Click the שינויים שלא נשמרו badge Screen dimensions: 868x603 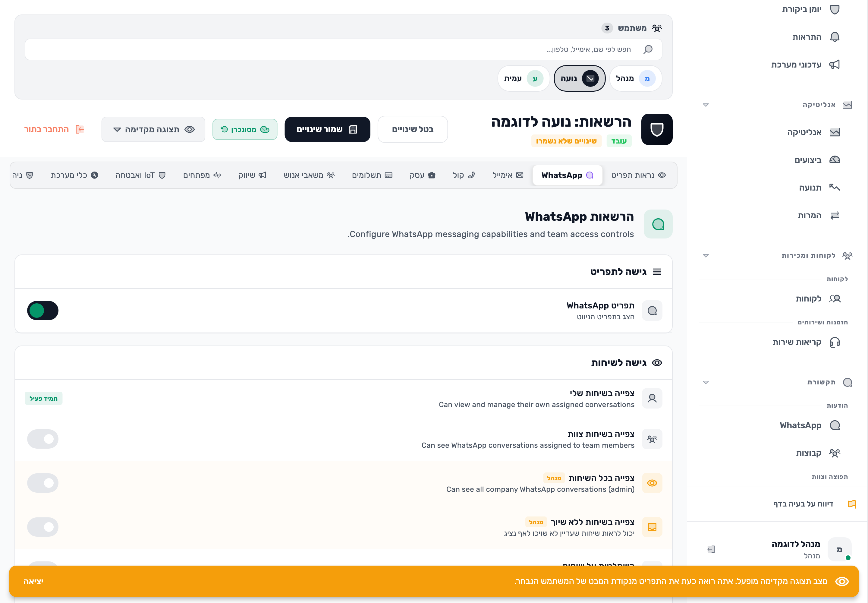tap(566, 141)
